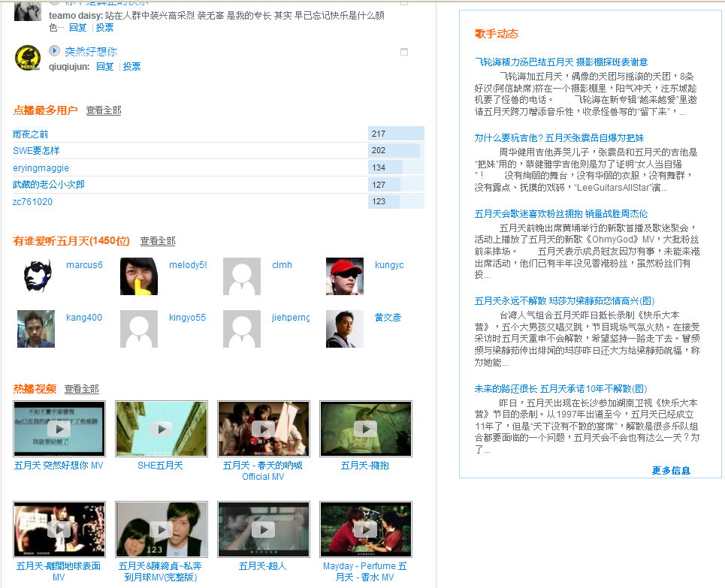Open the kang400 username link
Image resolution: width=725 pixels, height=588 pixels.
84,318
